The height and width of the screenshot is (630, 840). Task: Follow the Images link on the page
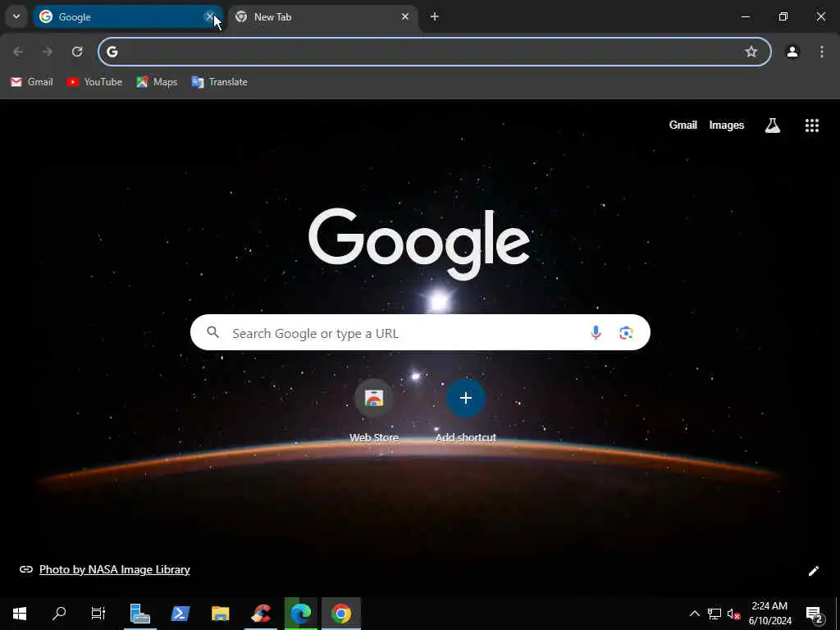(x=727, y=125)
